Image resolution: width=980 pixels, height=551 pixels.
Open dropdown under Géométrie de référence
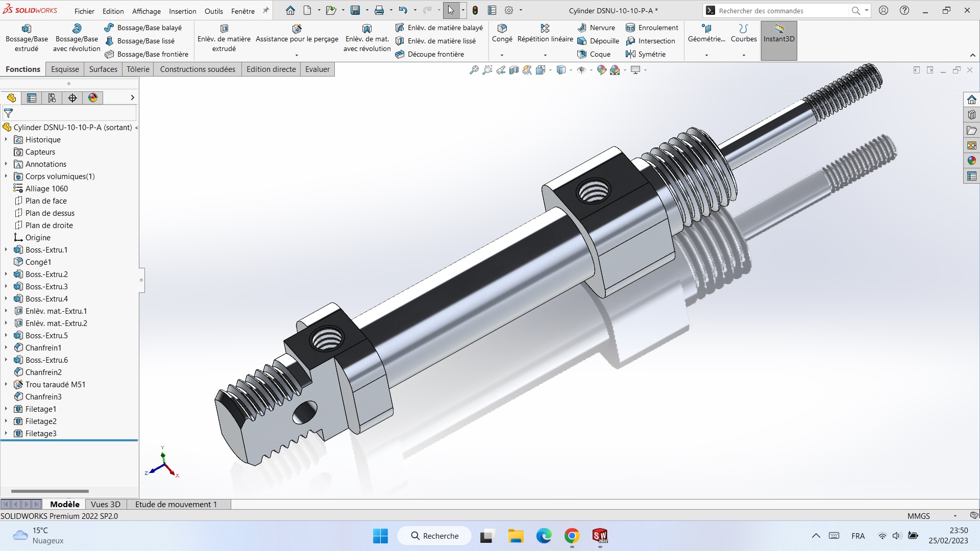point(706,55)
